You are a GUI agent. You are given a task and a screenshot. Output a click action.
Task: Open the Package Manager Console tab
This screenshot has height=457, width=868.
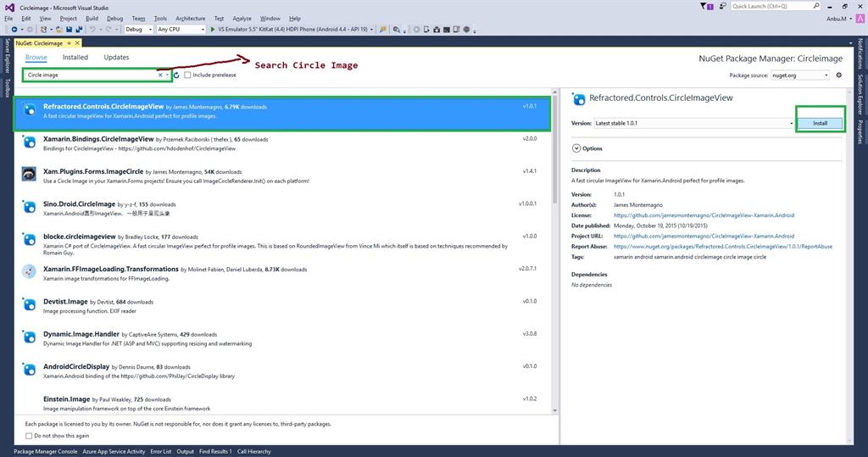click(x=46, y=451)
